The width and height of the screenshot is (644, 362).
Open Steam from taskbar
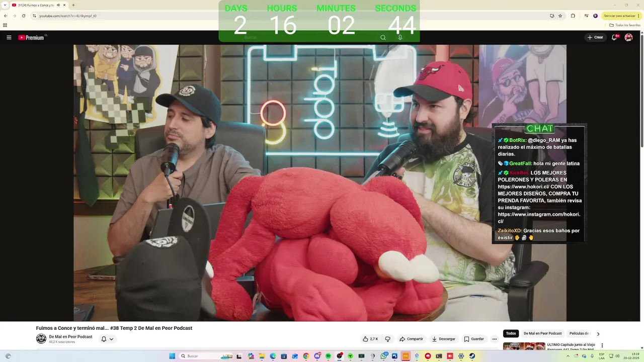472,356
